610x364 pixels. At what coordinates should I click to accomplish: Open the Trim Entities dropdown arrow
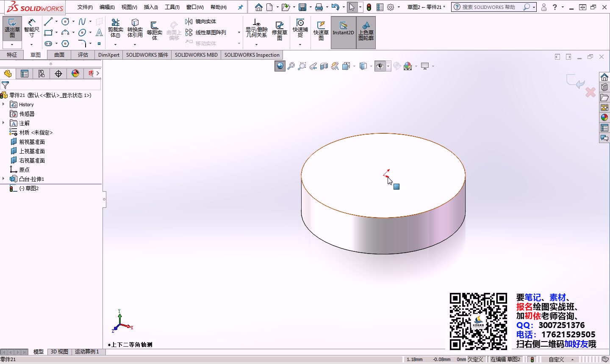click(115, 44)
